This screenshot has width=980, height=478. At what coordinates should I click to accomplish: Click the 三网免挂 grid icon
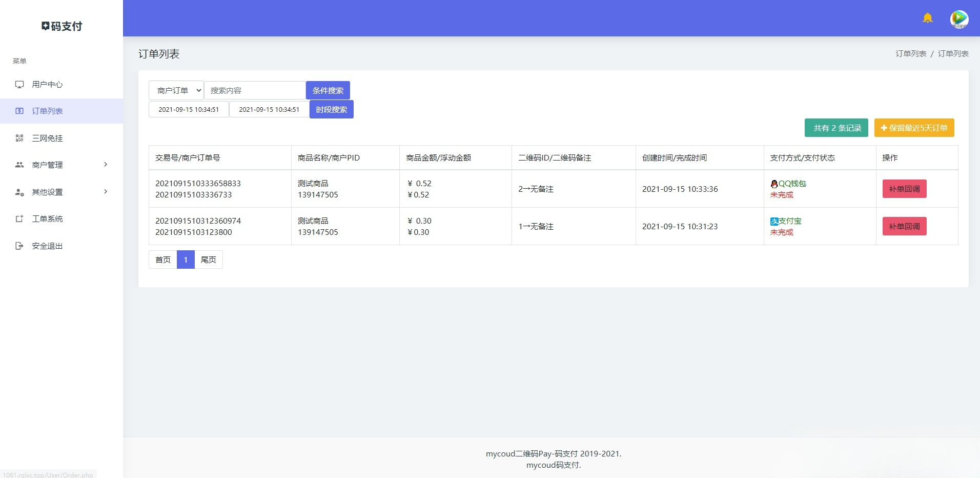[x=19, y=138]
